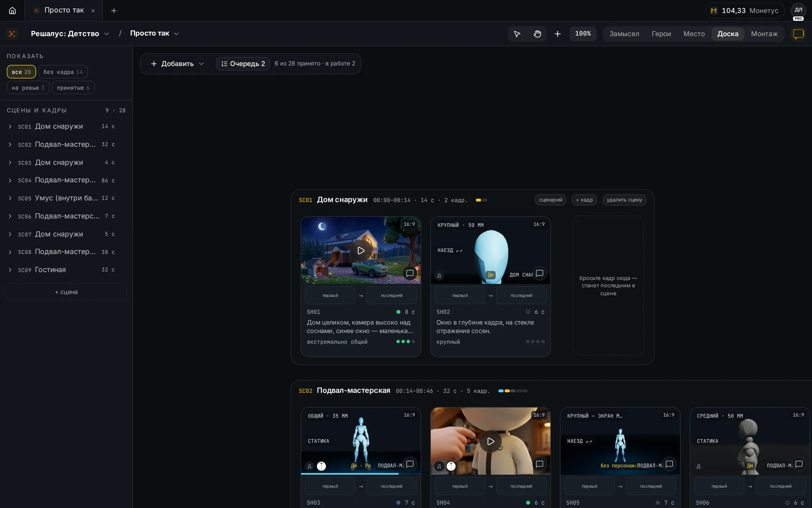
Task: Click первый frame slot of SH01
Action: coord(330,295)
